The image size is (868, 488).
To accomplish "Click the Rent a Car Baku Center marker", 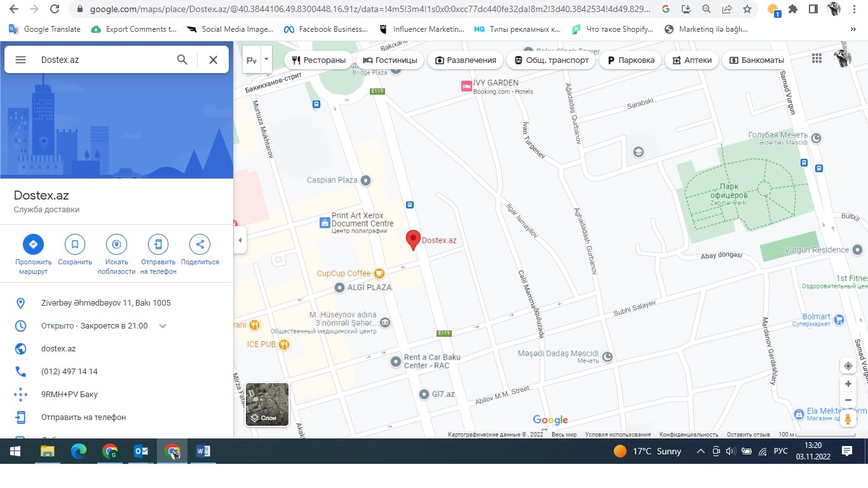I will click(x=395, y=362).
